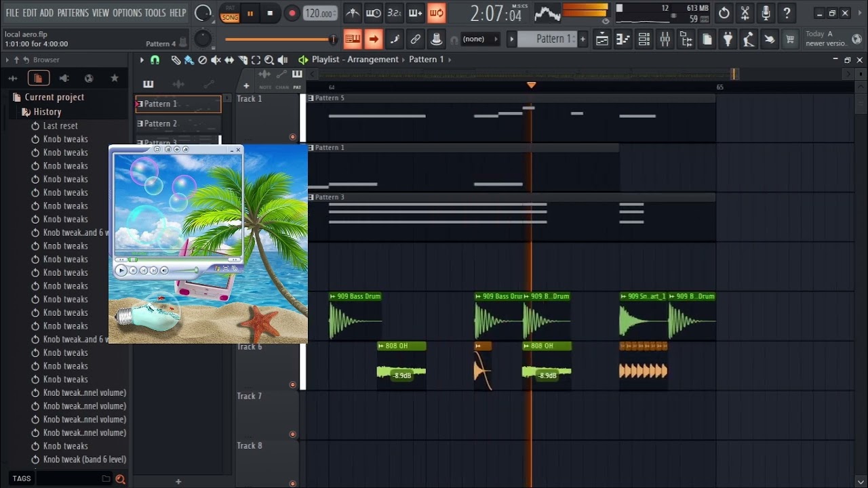Open the plugin picker plug icon

[x=728, y=39]
